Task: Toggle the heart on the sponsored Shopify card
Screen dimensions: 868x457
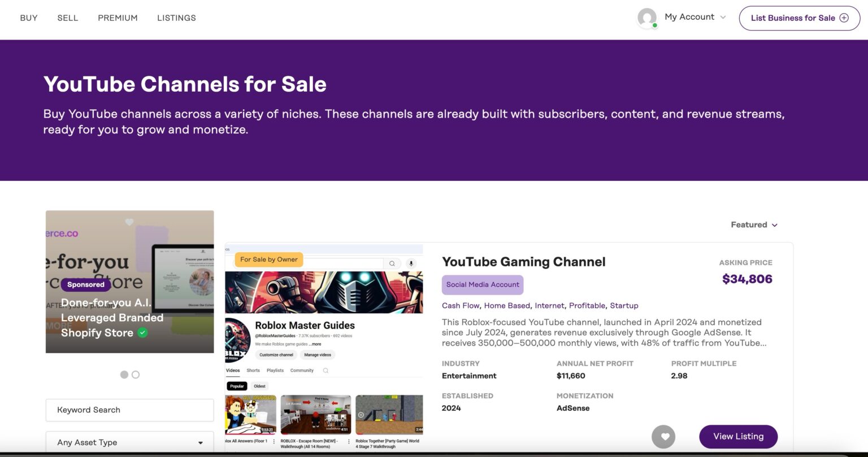Action: click(x=129, y=222)
